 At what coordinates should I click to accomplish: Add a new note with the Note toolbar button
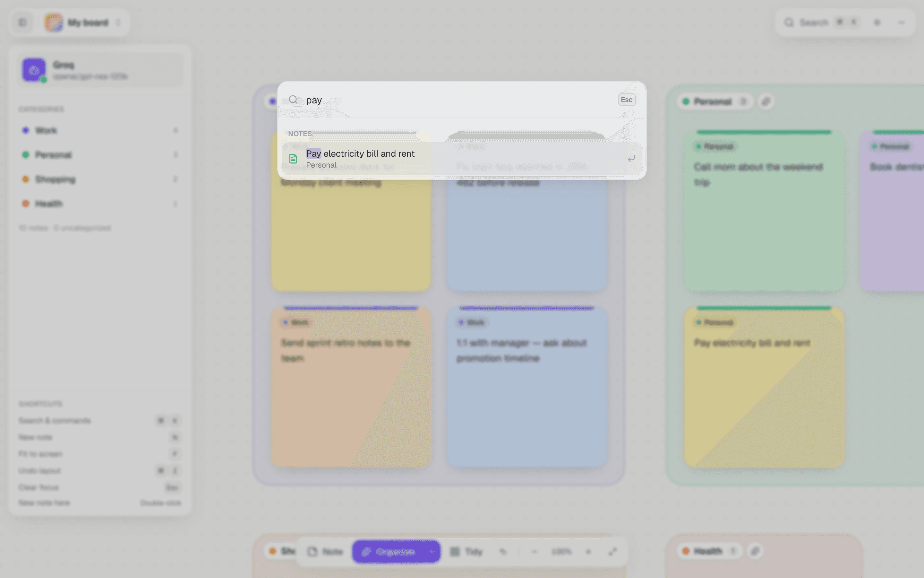(325, 552)
